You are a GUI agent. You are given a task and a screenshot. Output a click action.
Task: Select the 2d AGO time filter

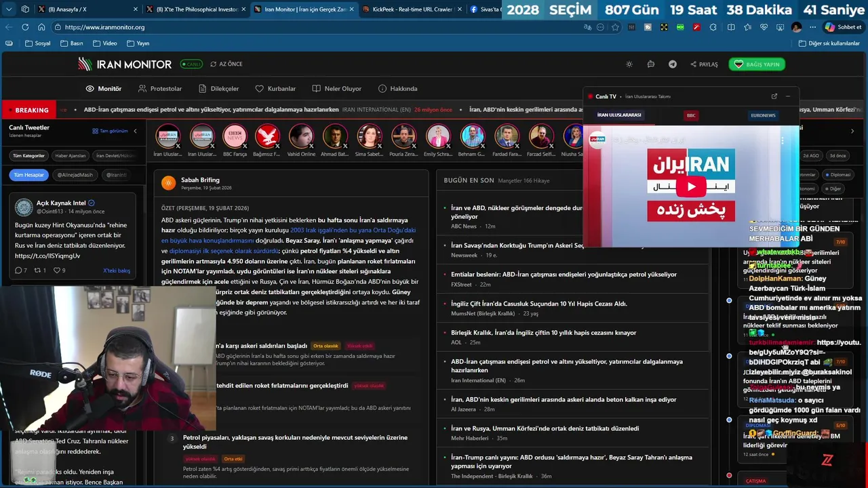[811, 156]
